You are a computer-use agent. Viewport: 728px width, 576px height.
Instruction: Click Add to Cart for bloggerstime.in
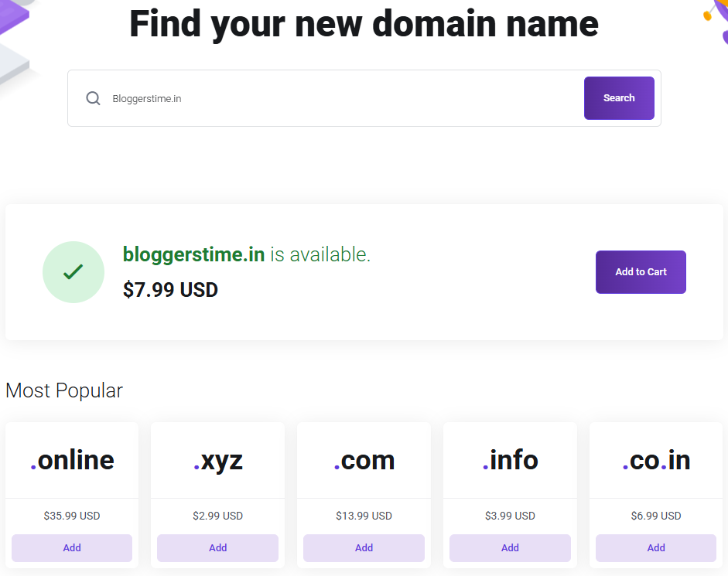tap(641, 272)
